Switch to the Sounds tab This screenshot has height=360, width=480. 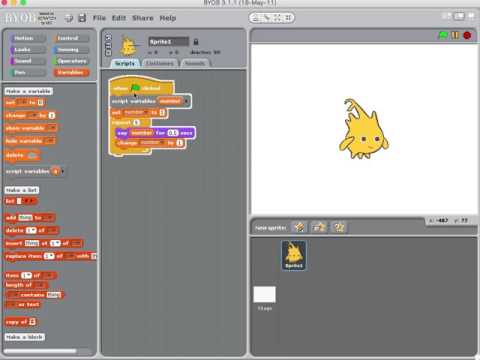195,63
